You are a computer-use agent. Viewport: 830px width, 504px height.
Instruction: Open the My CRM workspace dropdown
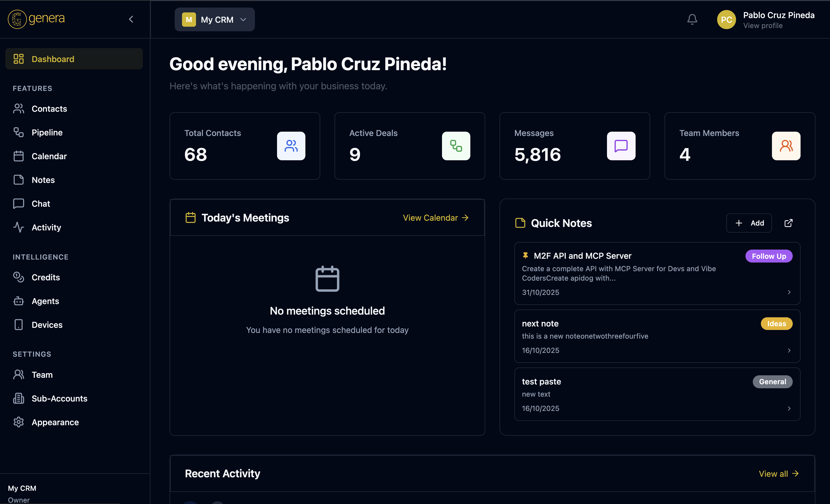215,19
